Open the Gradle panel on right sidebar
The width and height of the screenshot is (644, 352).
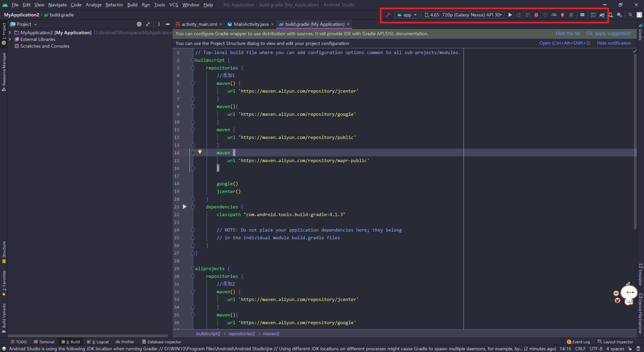coord(640,32)
